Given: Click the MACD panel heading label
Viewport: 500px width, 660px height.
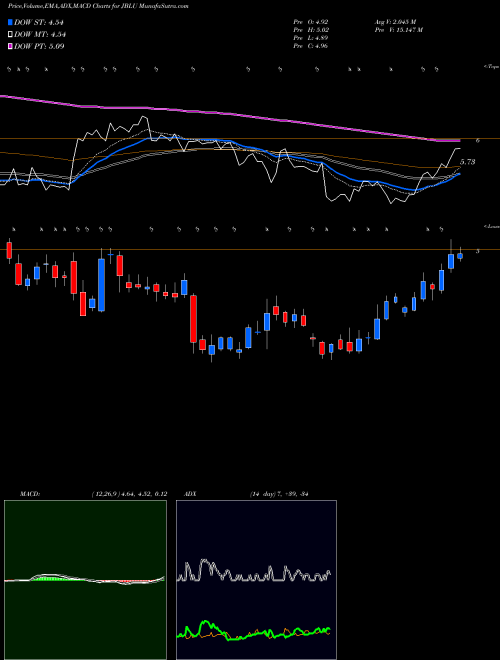Looking at the screenshot, I should pyautogui.click(x=30, y=494).
